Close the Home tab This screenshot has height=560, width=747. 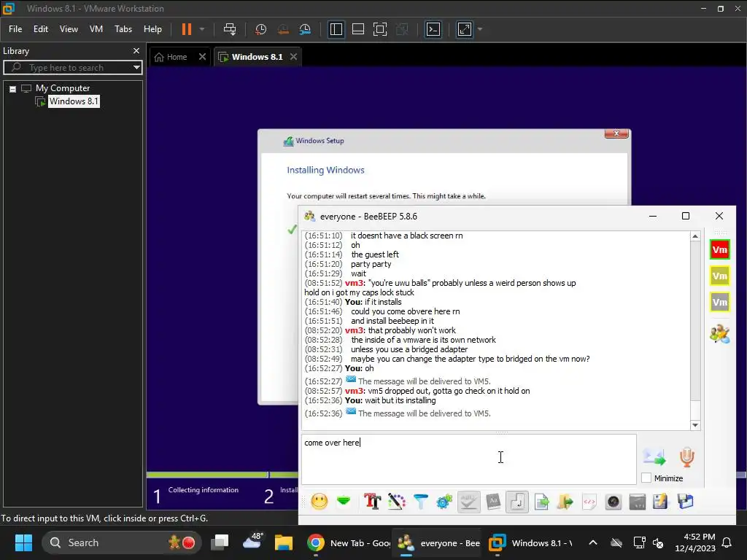click(x=203, y=57)
